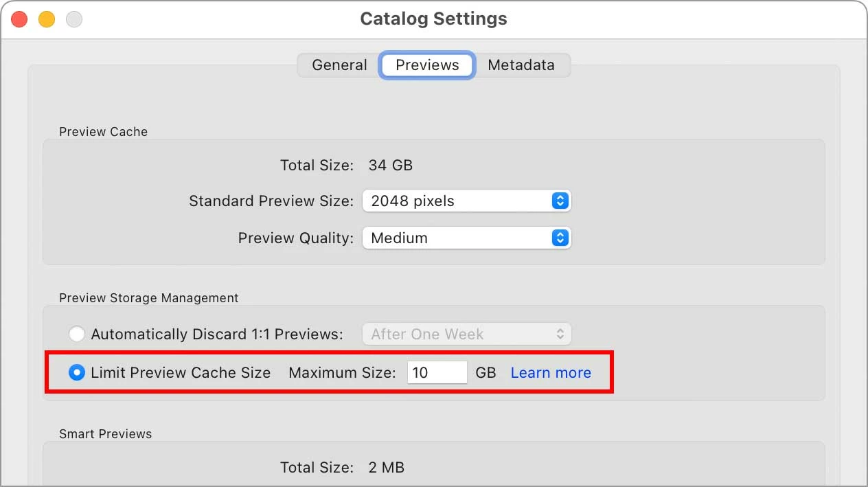Switch to the General tab
This screenshot has width=868, height=487.
[339, 65]
